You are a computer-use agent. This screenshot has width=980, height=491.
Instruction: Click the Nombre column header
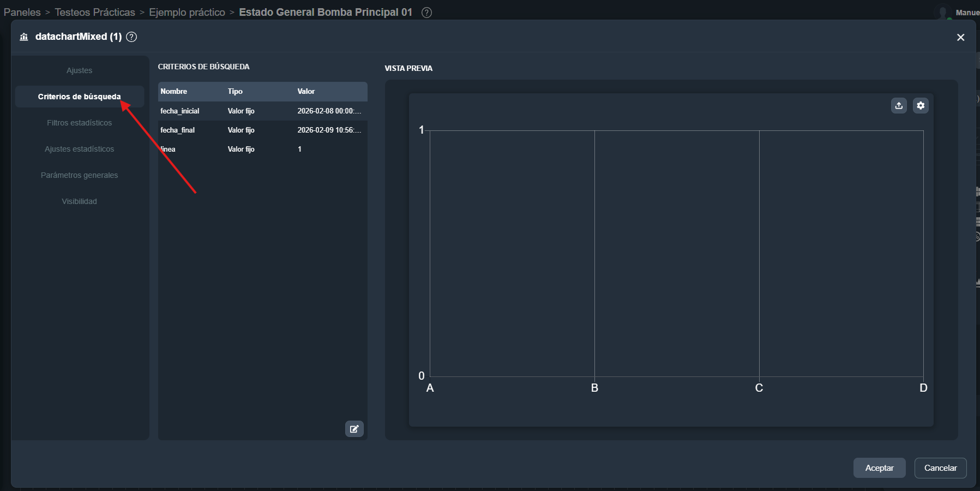[x=174, y=91]
